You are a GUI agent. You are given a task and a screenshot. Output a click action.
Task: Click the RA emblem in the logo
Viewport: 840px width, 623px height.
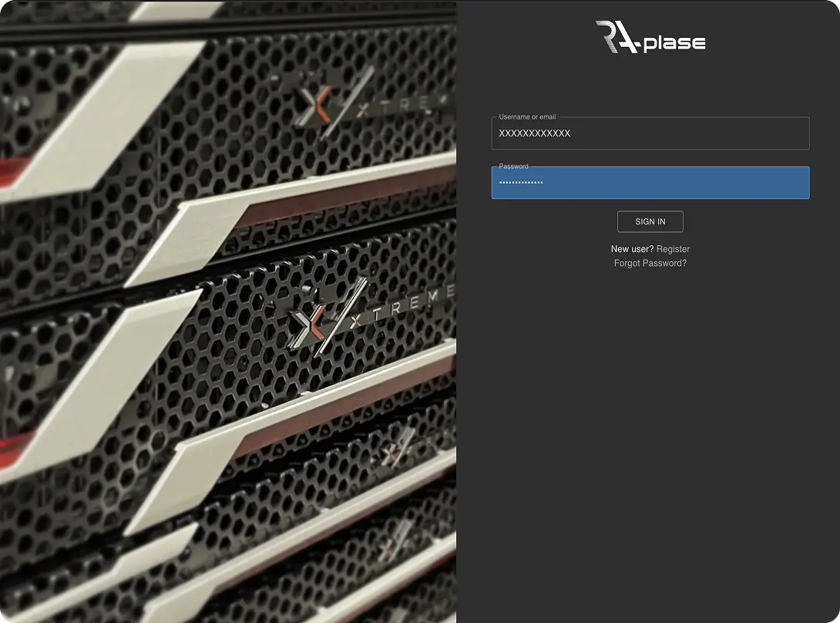617,37
